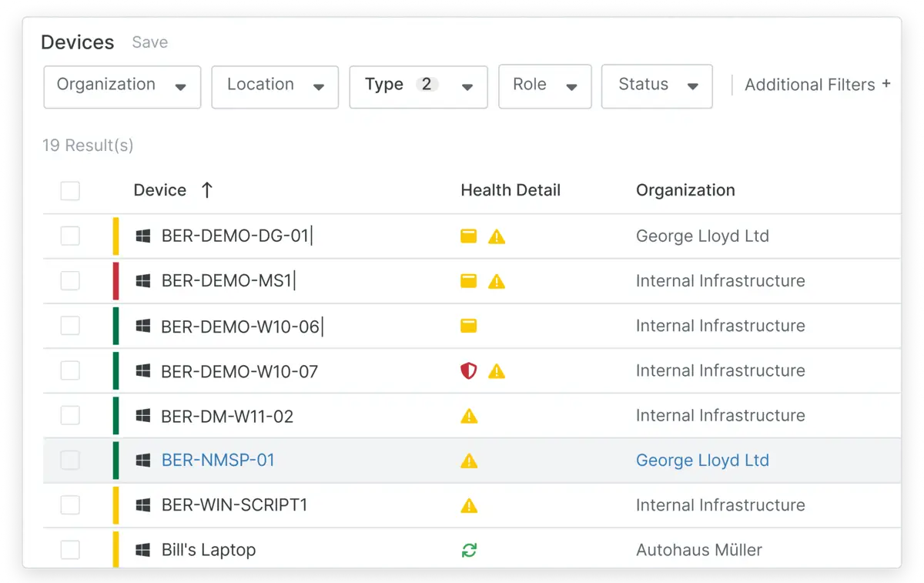Open the Location filter dropdown

275,86
